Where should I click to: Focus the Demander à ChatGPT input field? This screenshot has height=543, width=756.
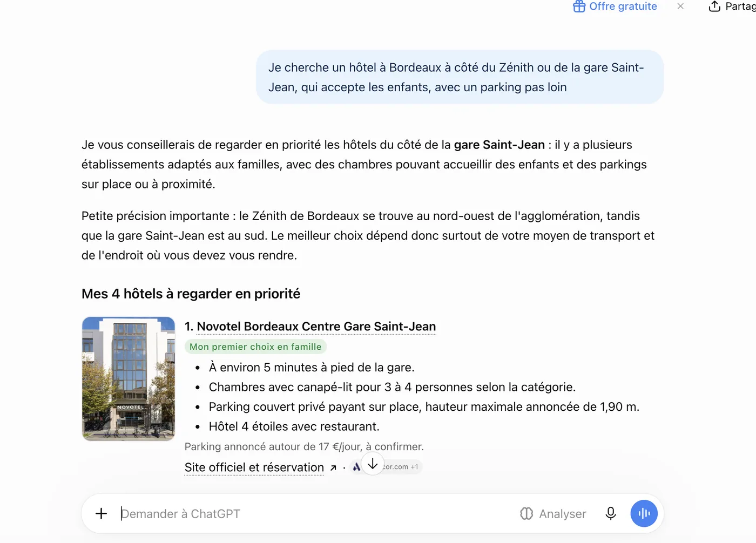316,514
